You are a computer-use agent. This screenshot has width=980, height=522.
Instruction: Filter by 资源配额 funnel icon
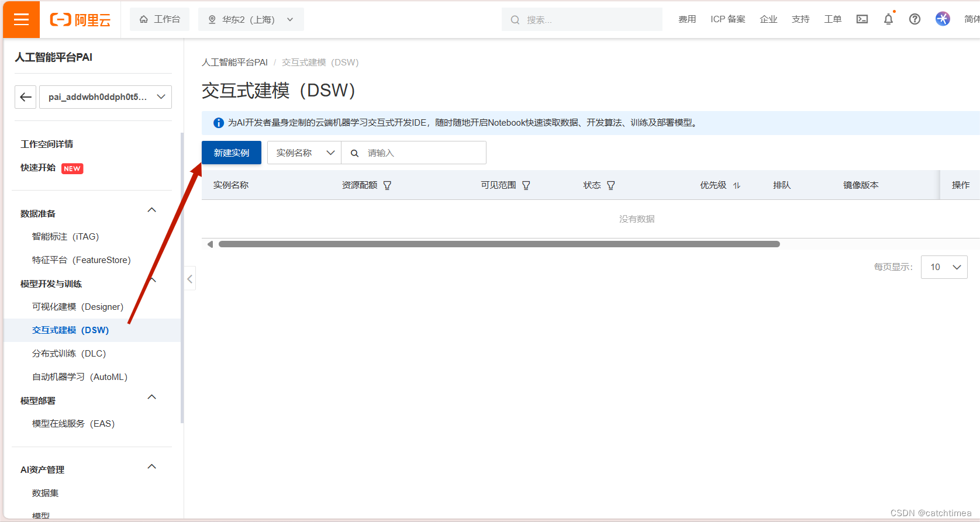(x=387, y=185)
